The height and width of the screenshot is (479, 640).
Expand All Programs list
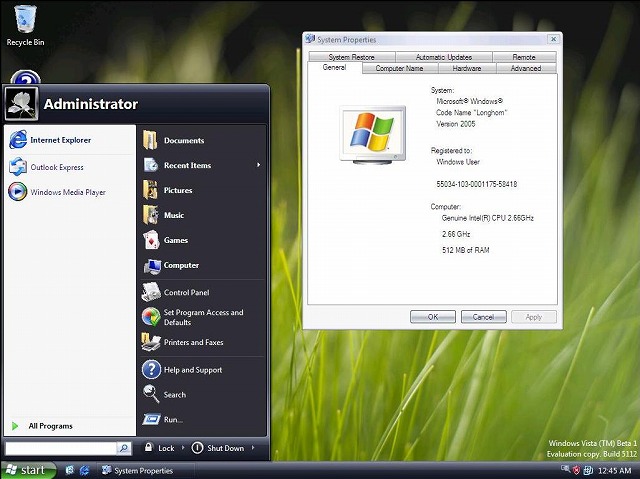[48, 425]
